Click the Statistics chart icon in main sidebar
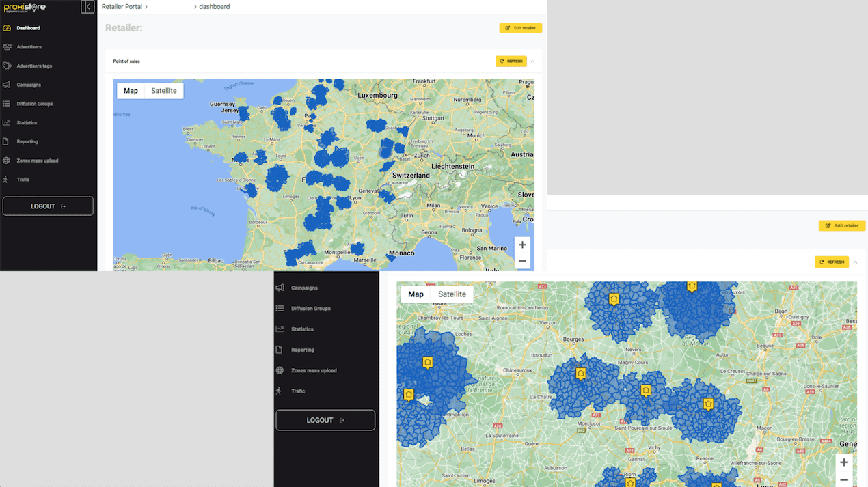This screenshot has height=487, width=868. click(7, 123)
